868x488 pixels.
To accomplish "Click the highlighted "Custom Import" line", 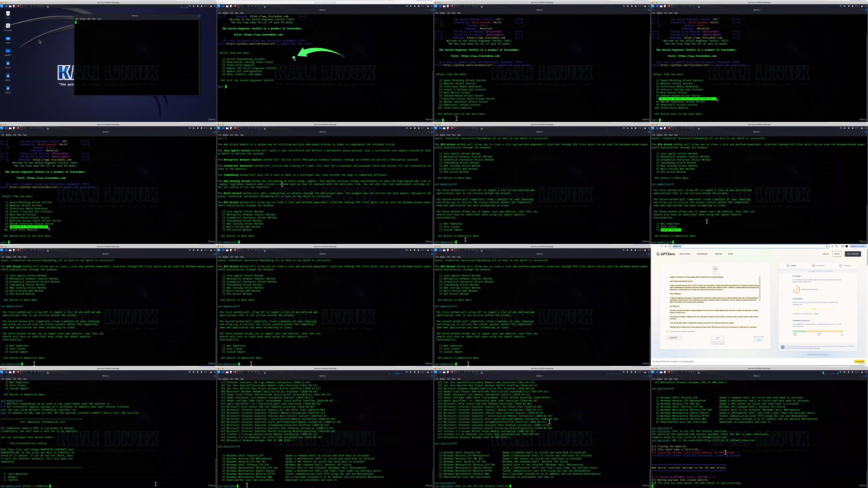I will pos(670,230).
